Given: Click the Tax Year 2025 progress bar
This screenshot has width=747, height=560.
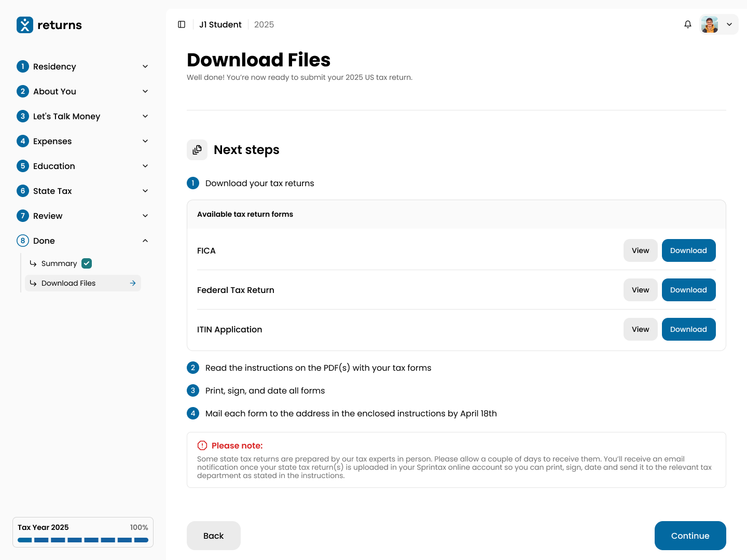Looking at the screenshot, I should click(x=83, y=540).
